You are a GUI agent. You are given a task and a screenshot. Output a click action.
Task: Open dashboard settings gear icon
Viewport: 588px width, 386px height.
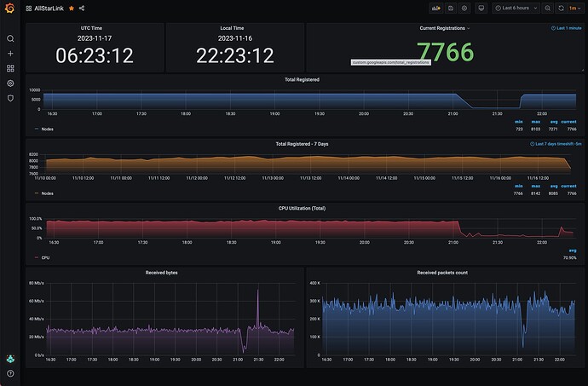point(464,9)
